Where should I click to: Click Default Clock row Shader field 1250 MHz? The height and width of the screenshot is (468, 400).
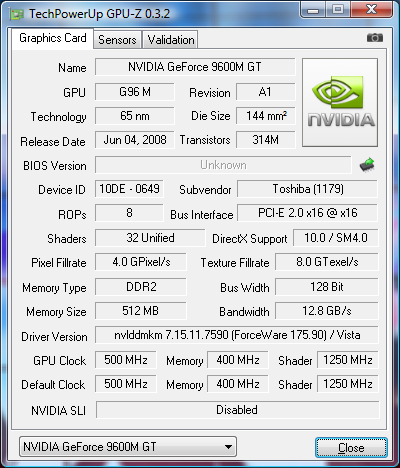click(348, 384)
